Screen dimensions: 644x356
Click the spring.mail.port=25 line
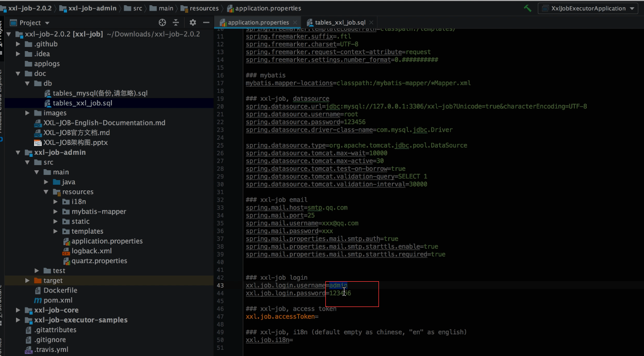click(x=280, y=215)
